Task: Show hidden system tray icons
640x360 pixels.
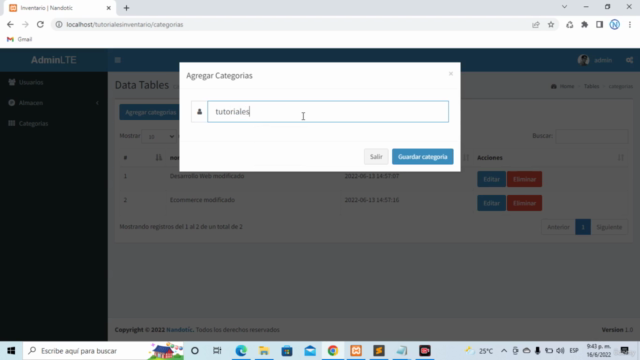Action: 504,351
